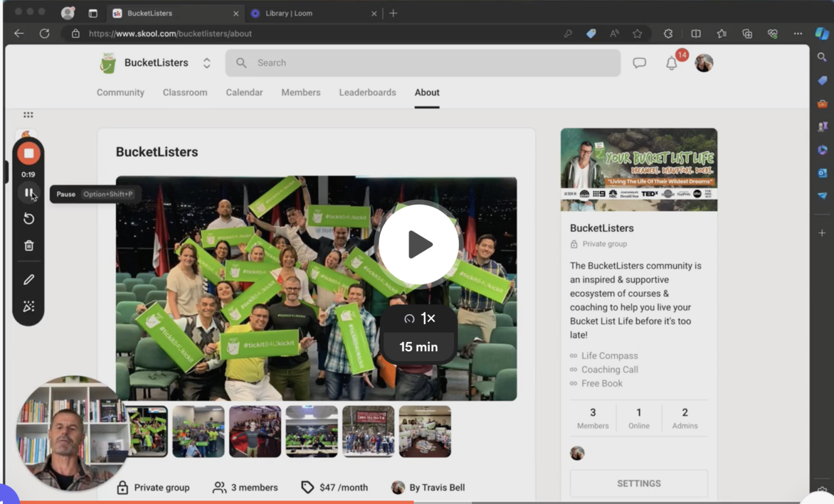Open the chat messages icon
This screenshot has height=504, width=834.
(639, 63)
